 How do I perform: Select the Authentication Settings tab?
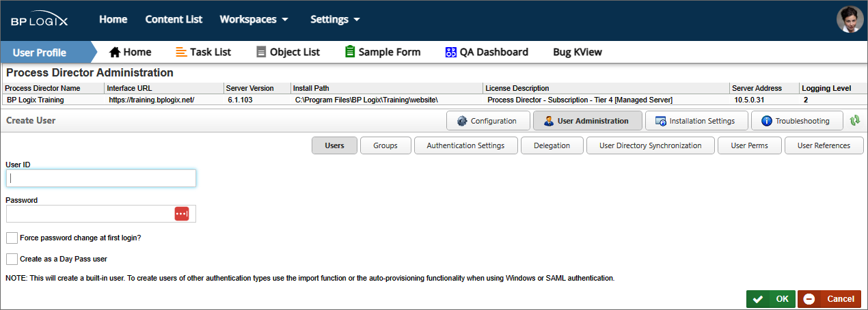(x=465, y=145)
